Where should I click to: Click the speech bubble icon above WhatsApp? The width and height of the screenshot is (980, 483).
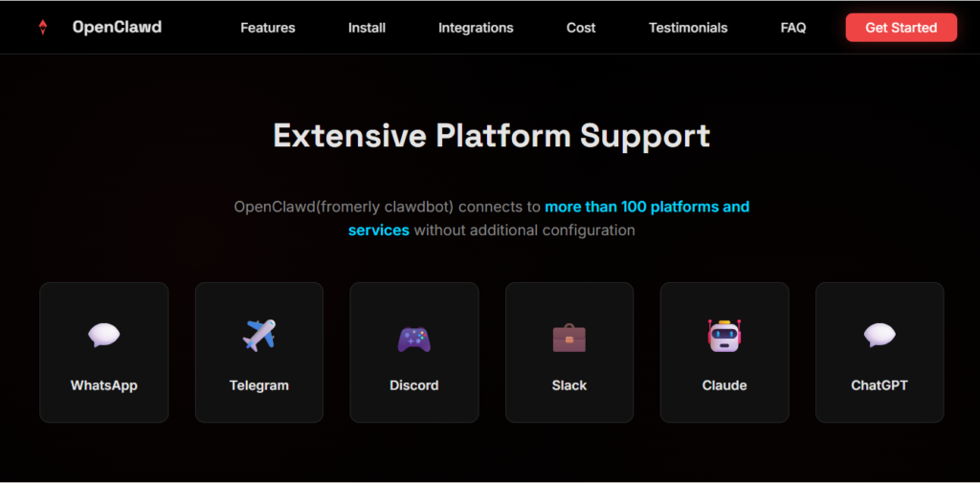[103, 335]
